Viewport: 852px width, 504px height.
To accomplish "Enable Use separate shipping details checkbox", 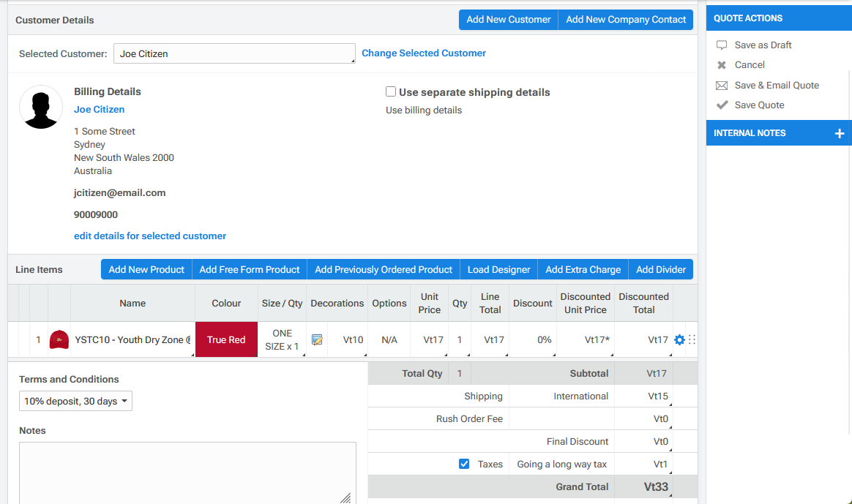I will click(391, 92).
